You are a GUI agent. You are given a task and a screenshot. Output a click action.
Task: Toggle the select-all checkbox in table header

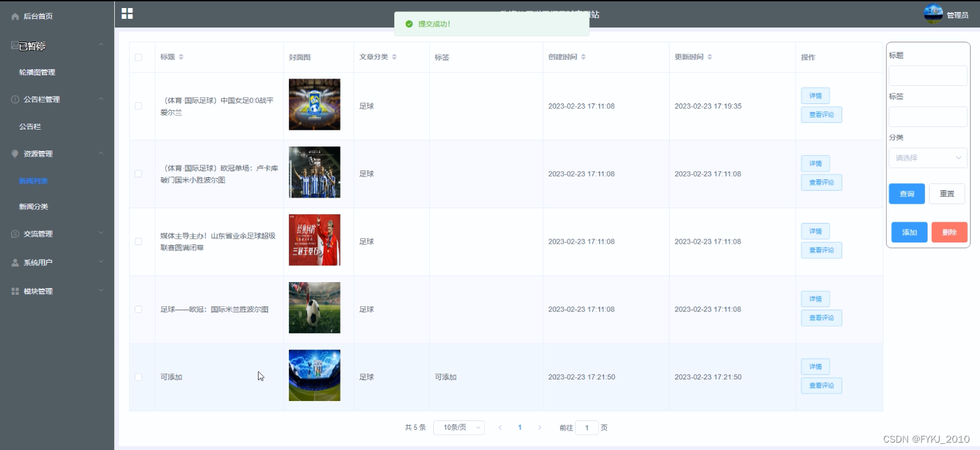[138, 57]
